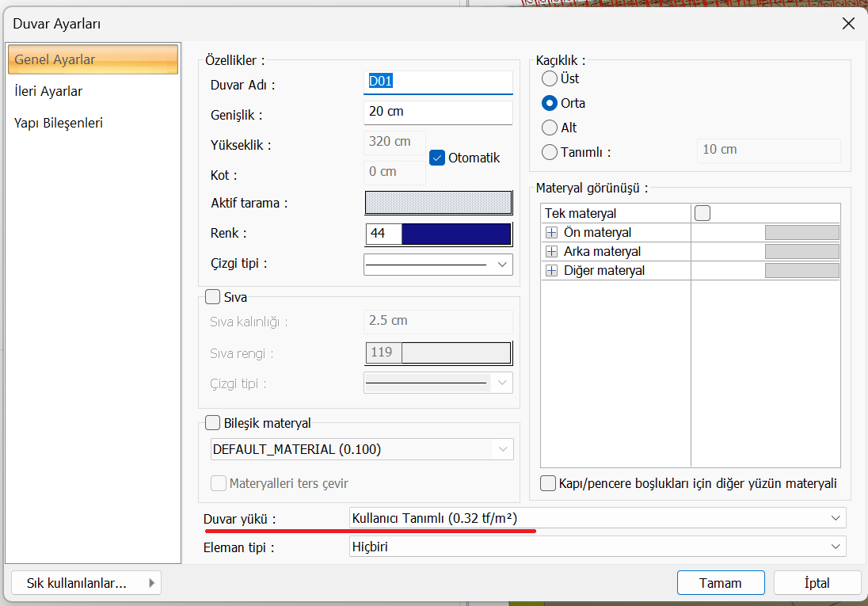Click the Genişlik input field
Screen dimensions: 868x606
438,112
